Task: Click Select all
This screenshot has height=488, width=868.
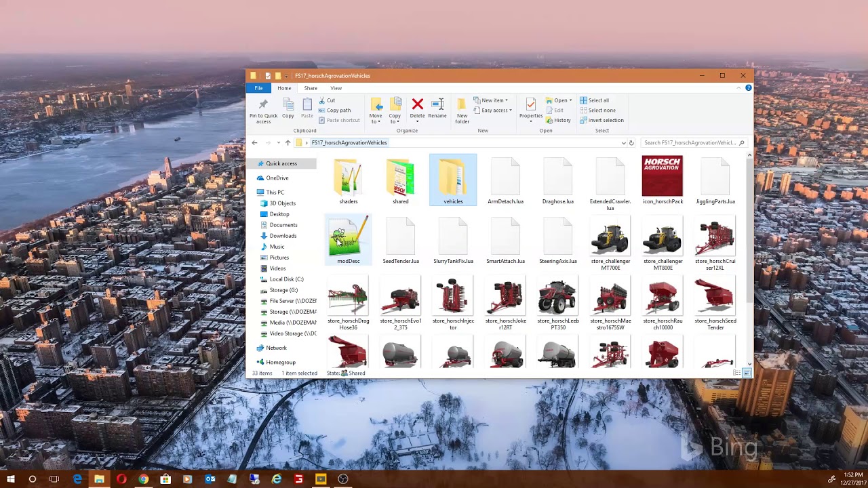Action: coord(594,100)
